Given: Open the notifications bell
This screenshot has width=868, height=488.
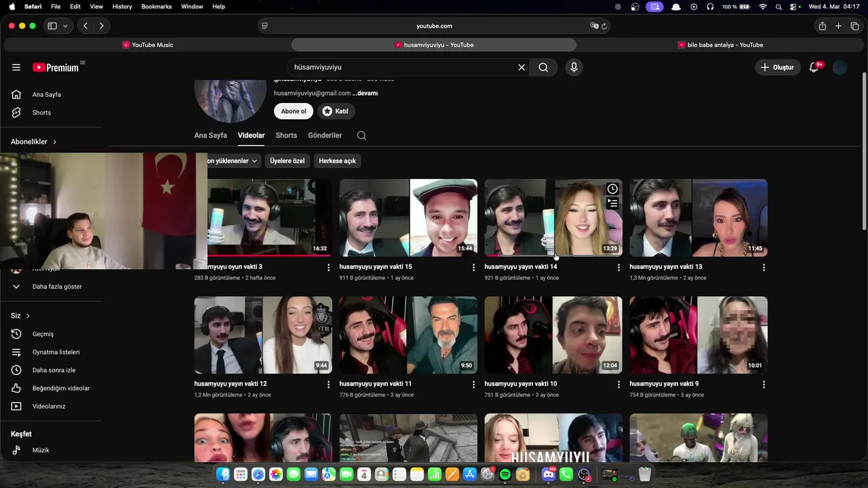Looking at the screenshot, I should [814, 67].
